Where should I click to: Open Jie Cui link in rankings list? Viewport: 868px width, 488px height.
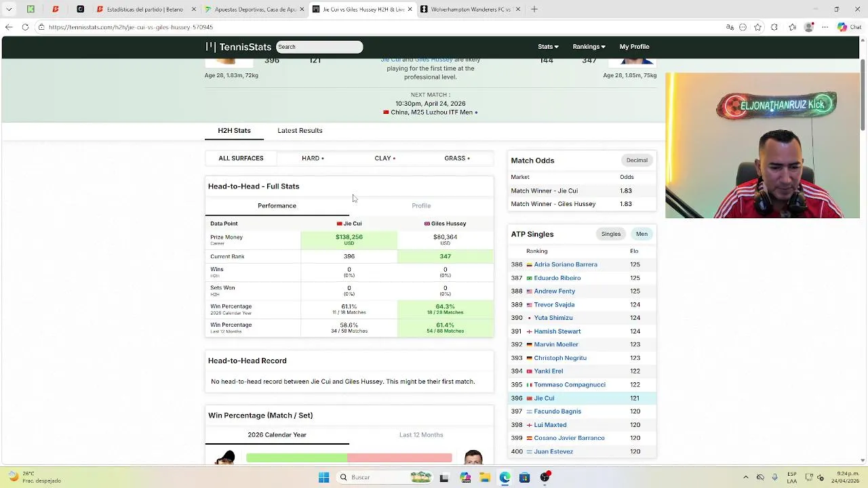tap(544, 398)
